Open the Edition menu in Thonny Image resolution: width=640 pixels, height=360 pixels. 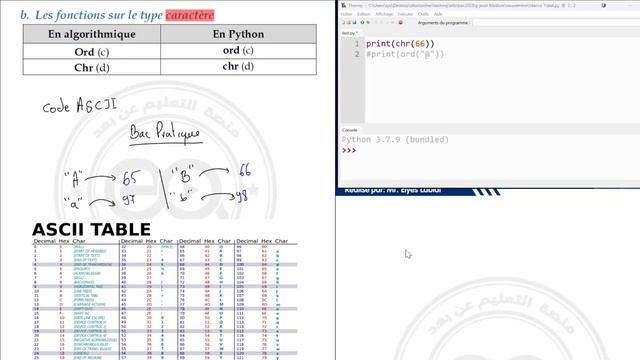[363, 14]
